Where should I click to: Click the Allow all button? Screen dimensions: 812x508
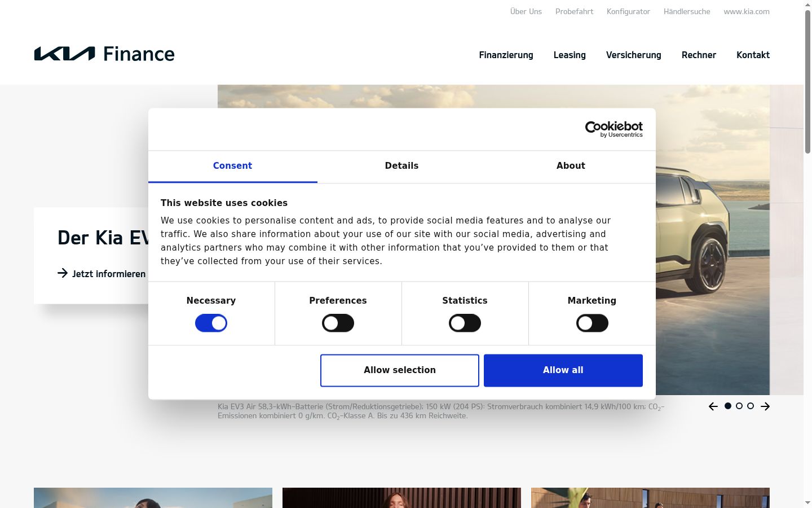[x=563, y=370]
